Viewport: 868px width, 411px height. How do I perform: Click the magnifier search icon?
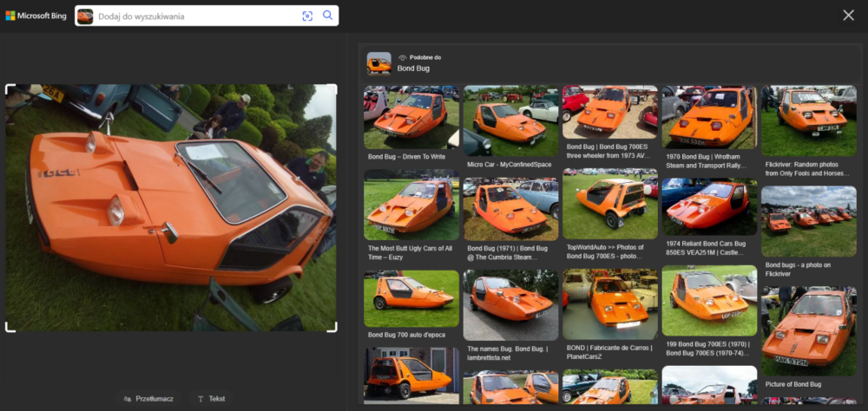(x=328, y=16)
